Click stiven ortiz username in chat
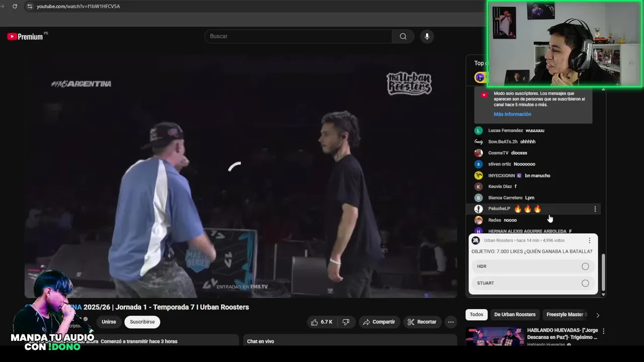The width and height of the screenshot is (644, 362). tap(500, 164)
